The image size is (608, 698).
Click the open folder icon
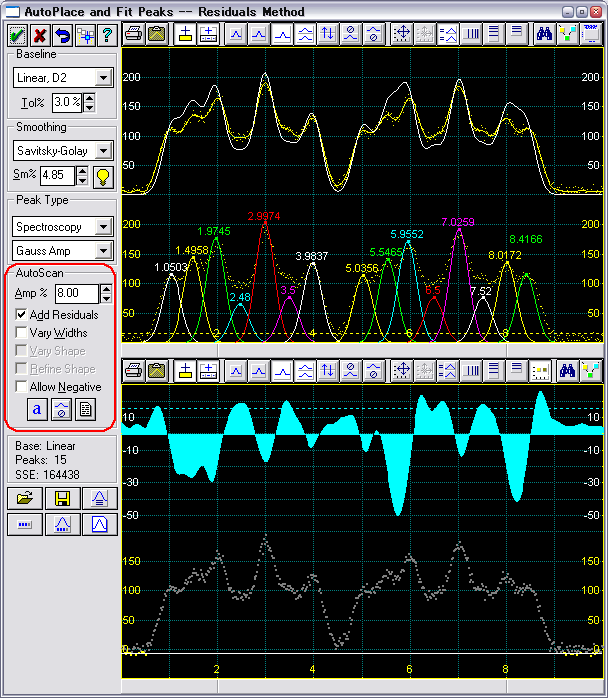tap(24, 498)
